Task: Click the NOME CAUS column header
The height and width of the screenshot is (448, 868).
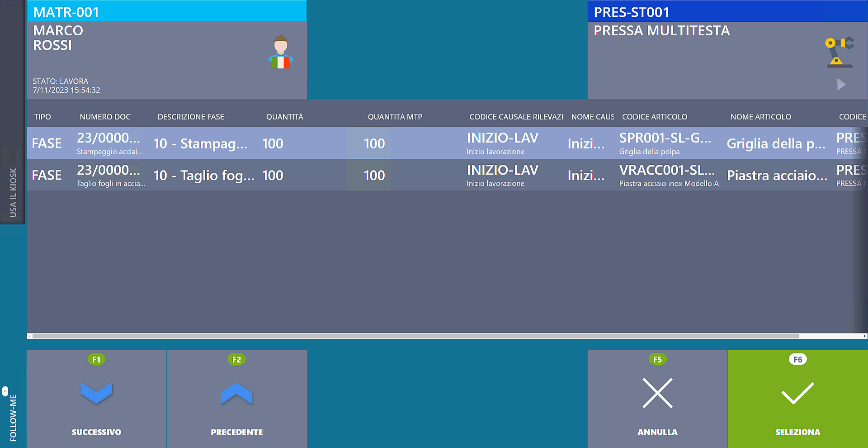Action: pos(593,117)
